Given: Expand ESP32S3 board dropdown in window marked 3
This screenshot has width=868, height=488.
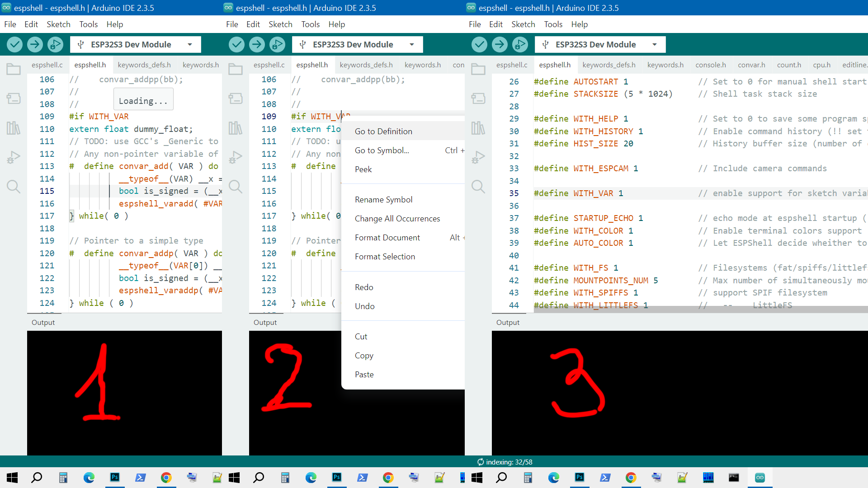Looking at the screenshot, I should (x=655, y=44).
